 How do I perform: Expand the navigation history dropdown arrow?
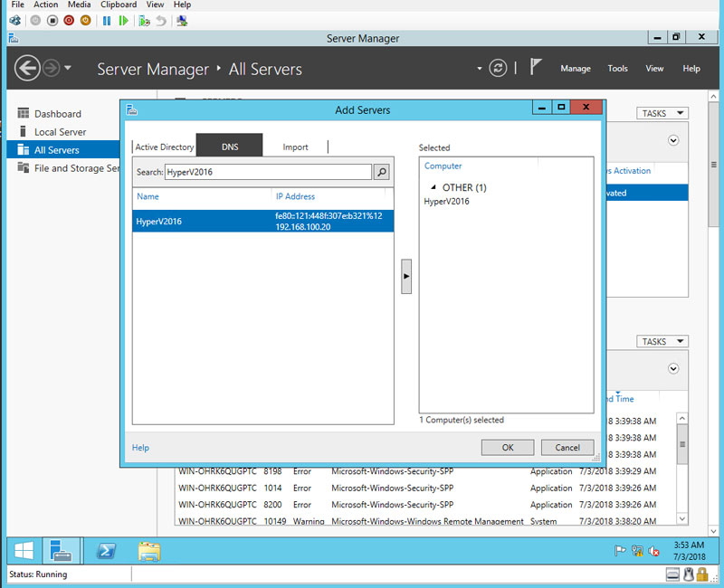click(68, 69)
